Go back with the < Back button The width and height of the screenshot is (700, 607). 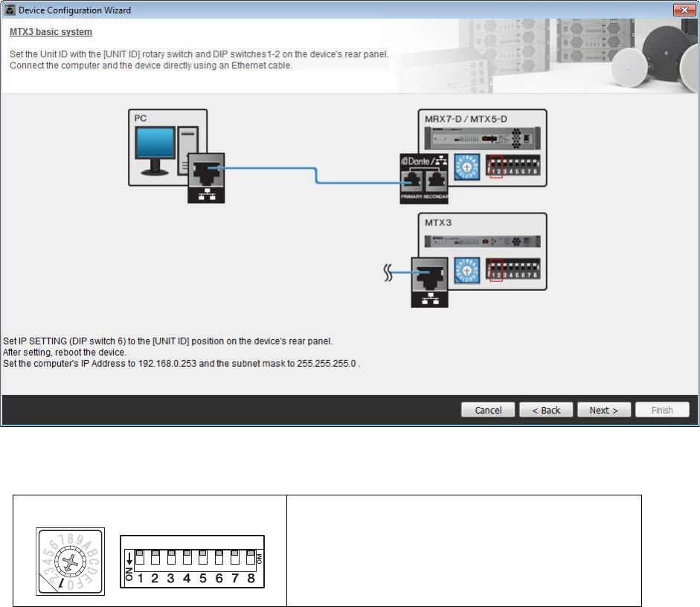point(546,410)
